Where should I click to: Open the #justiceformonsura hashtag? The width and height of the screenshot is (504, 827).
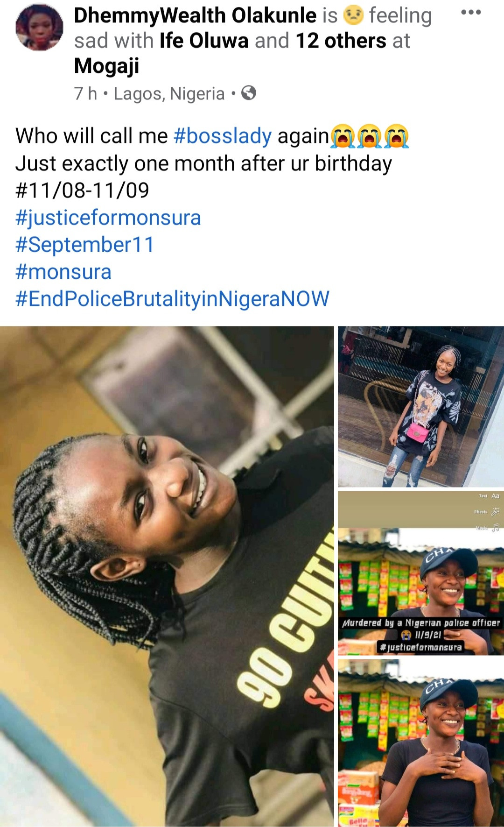108,218
